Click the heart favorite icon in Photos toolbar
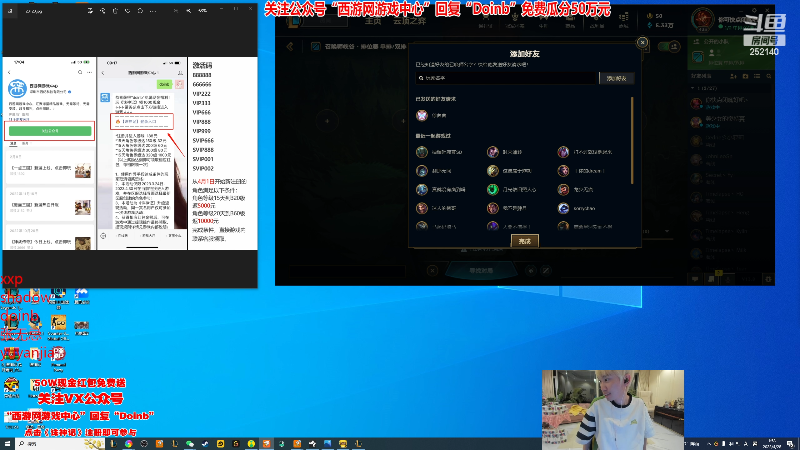 (128, 11)
